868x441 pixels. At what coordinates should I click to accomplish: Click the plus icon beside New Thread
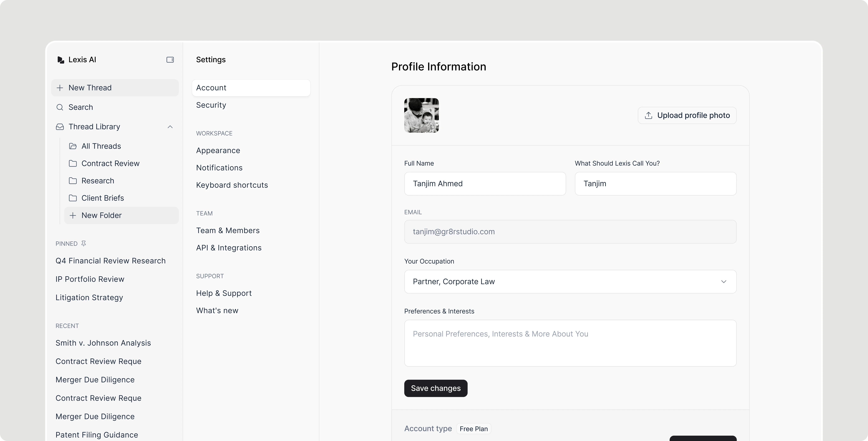tap(60, 88)
